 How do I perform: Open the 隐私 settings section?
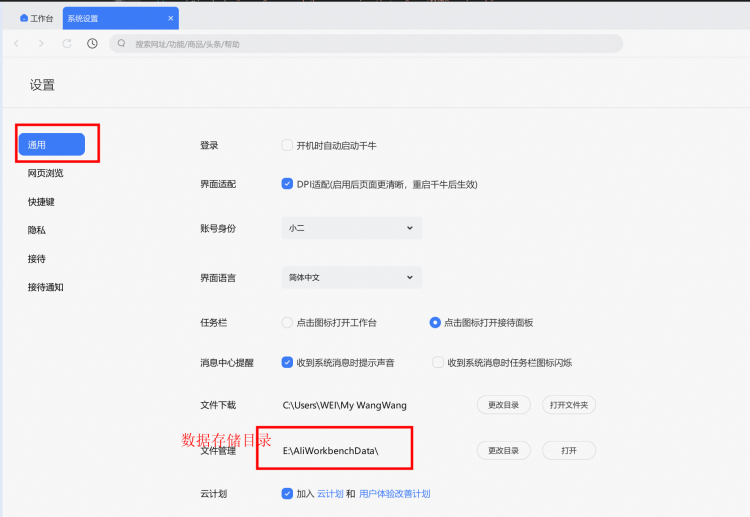(36, 230)
